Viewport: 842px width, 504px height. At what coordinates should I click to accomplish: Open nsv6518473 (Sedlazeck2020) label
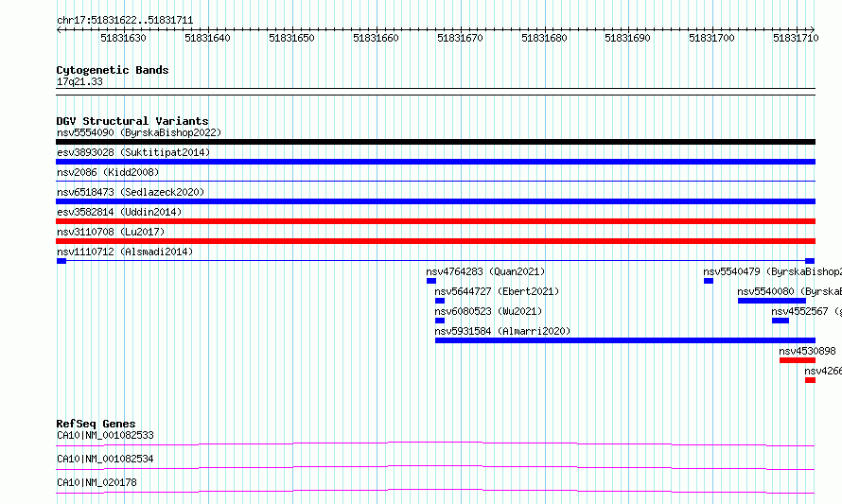(131, 192)
